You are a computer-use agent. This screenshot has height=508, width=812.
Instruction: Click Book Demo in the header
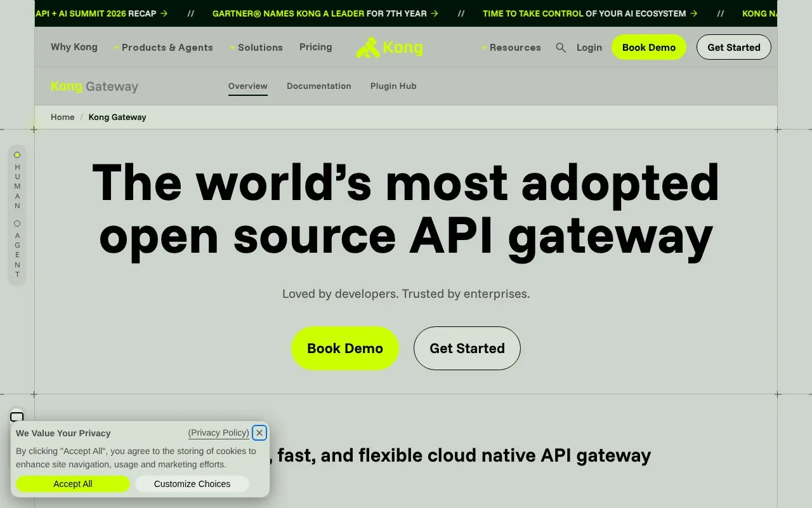click(649, 47)
